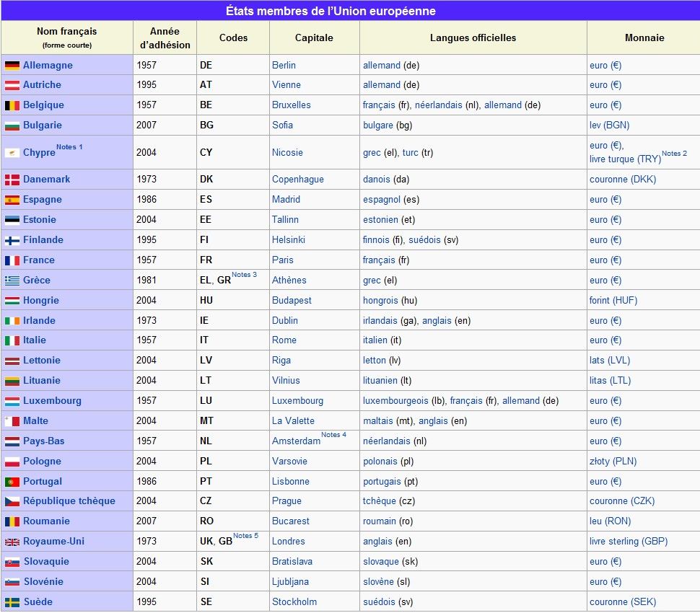Click the United Kingdom flag icon
This screenshot has height=613, width=700.
(12, 542)
